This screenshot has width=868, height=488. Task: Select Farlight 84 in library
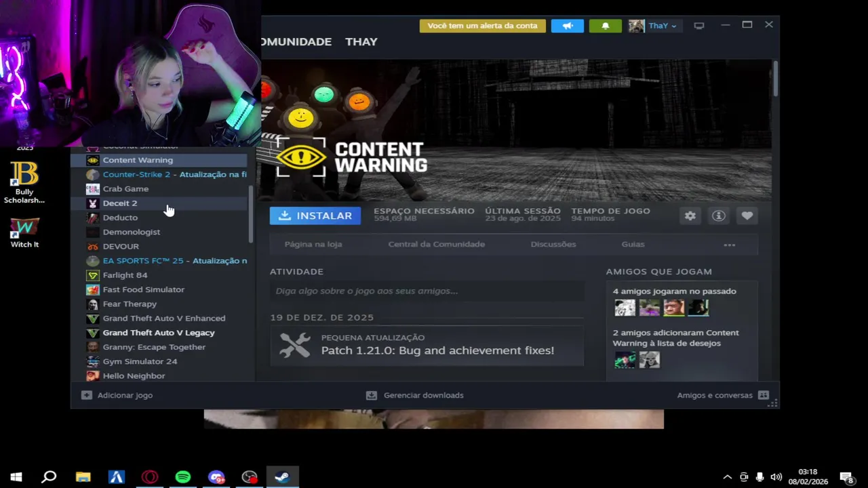(x=159, y=275)
